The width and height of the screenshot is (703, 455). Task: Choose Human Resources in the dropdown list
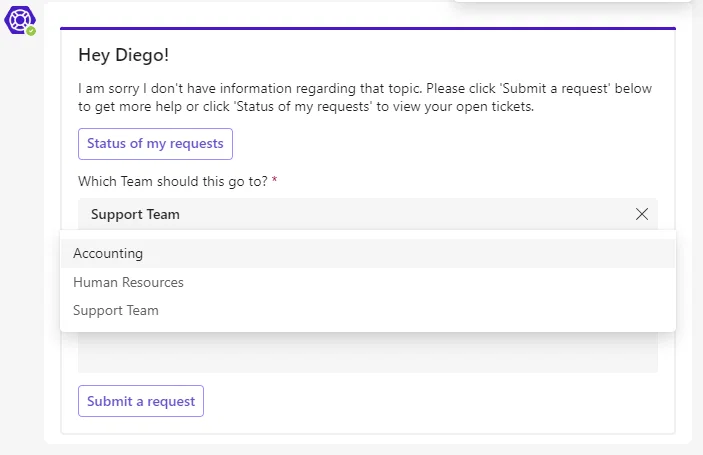point(368,282)
